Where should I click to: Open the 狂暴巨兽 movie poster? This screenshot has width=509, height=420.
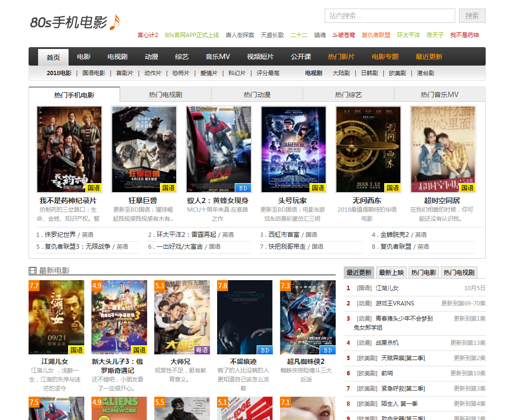144,149
